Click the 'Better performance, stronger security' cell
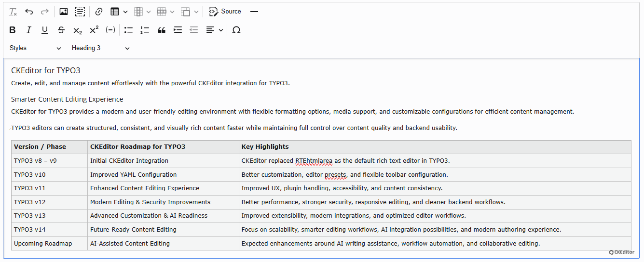Screen dimensions: 644x262 [435, 202]
